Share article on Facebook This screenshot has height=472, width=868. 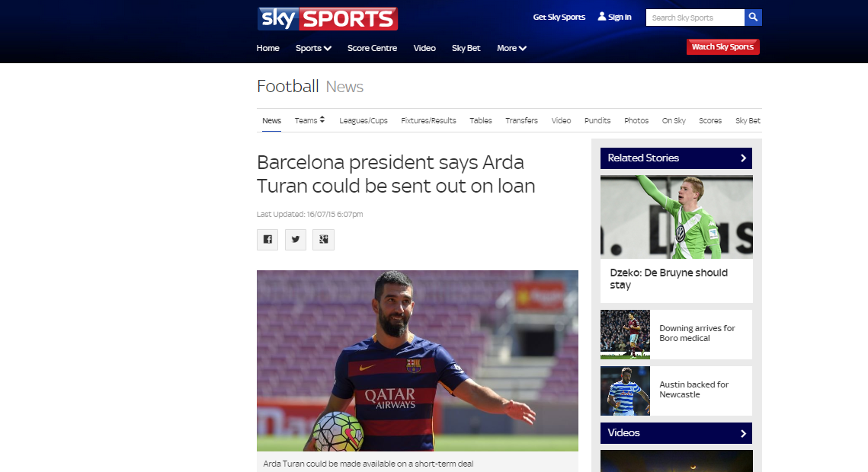point(267,239)
